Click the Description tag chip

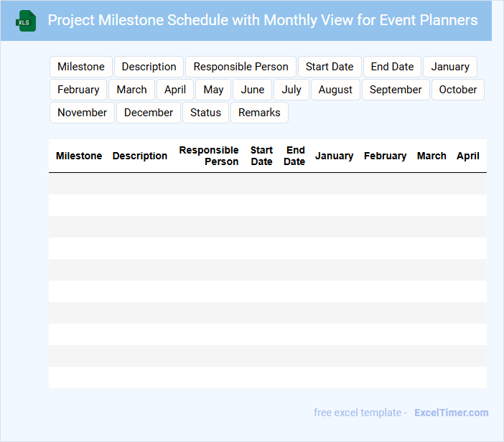149,67
